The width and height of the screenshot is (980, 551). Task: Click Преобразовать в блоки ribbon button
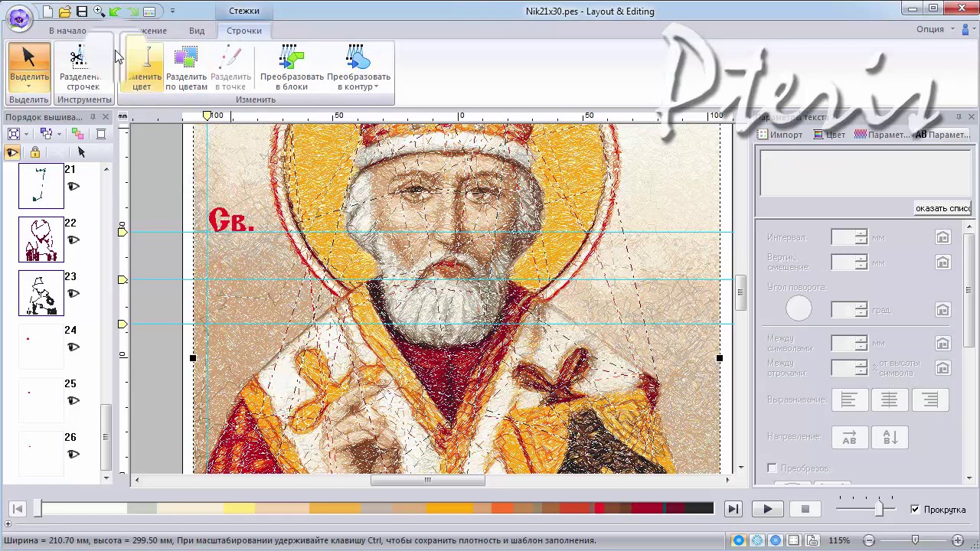(x=292, y=68)
